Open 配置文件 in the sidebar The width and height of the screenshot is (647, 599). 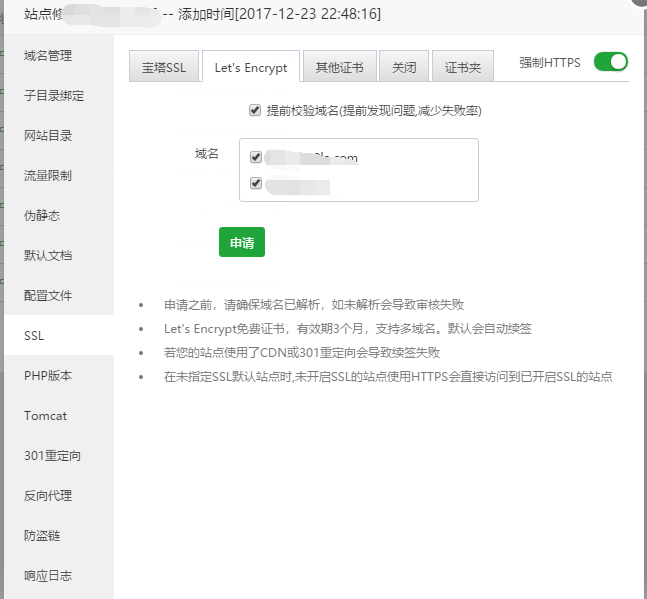(x=48, y=296)
